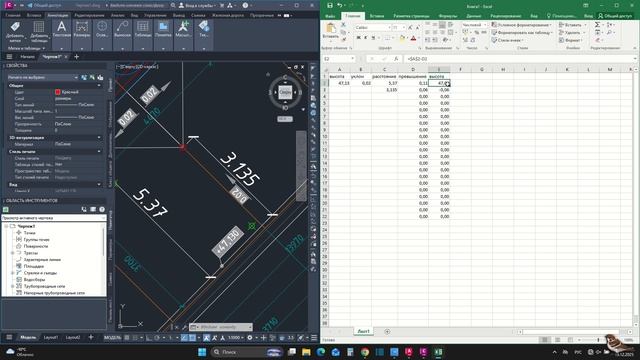Click the Centerlines ribbon icon
This screenshot has height=360, width=640.
pyautogui.click(x=102, y=27)
